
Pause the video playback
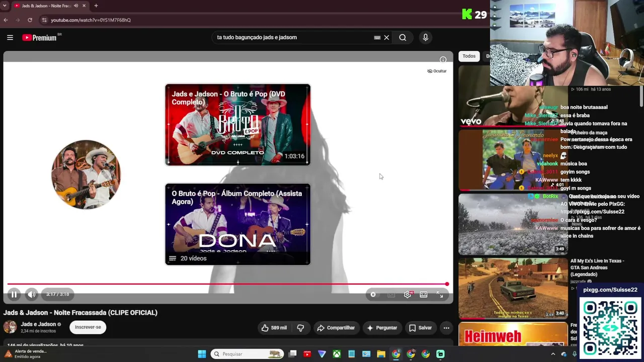pyautogui.click(x=14, y=295)
